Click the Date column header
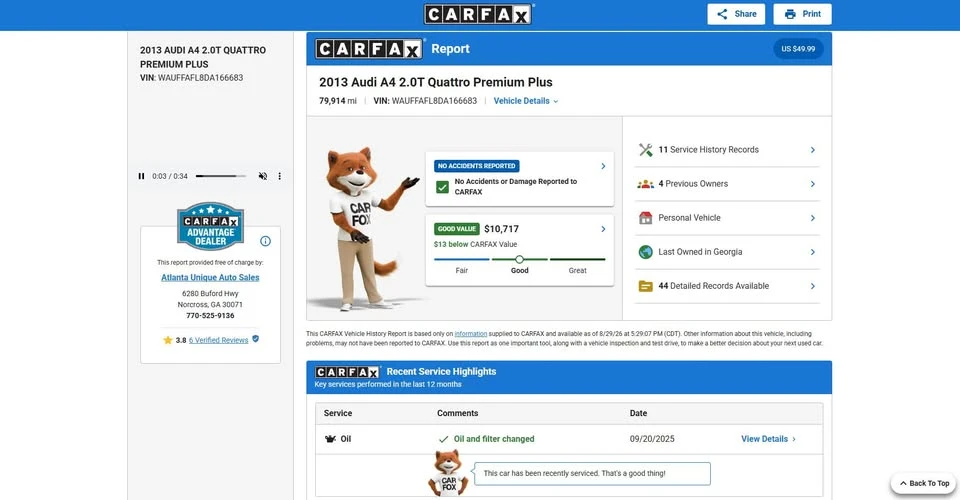Viewport: 960px width, 500px height. pyautogui.click(x=638, y=413)
